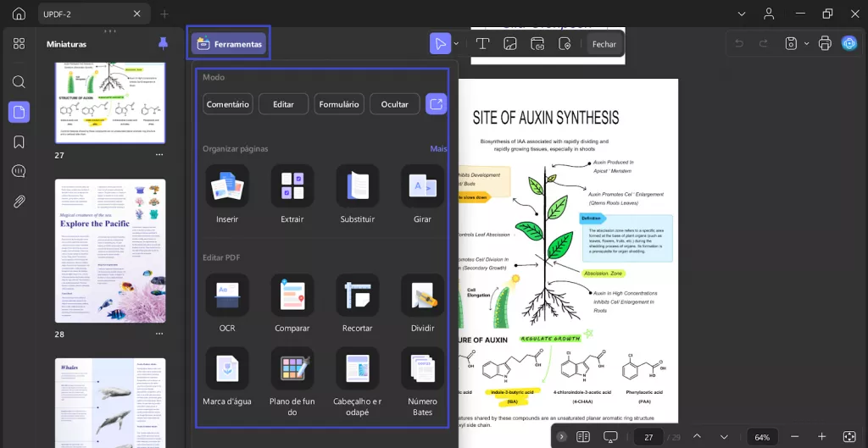Open the 64% zoom level box
The width and height of the screenshot is (868, 448).
coord(762,437)
